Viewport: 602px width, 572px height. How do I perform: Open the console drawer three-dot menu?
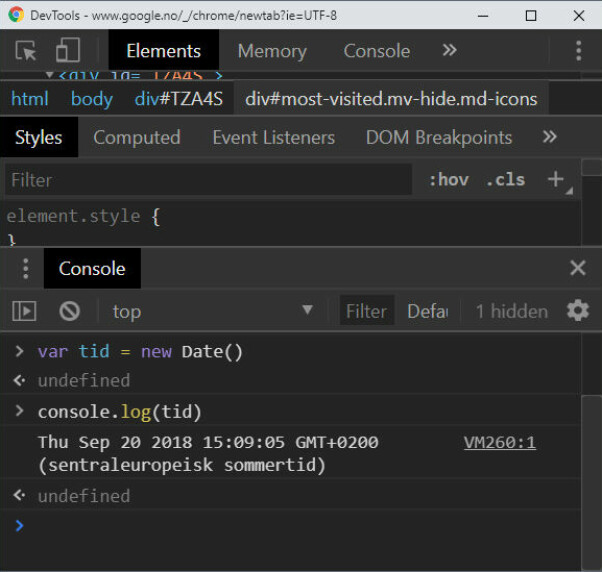tap(26, 268)
